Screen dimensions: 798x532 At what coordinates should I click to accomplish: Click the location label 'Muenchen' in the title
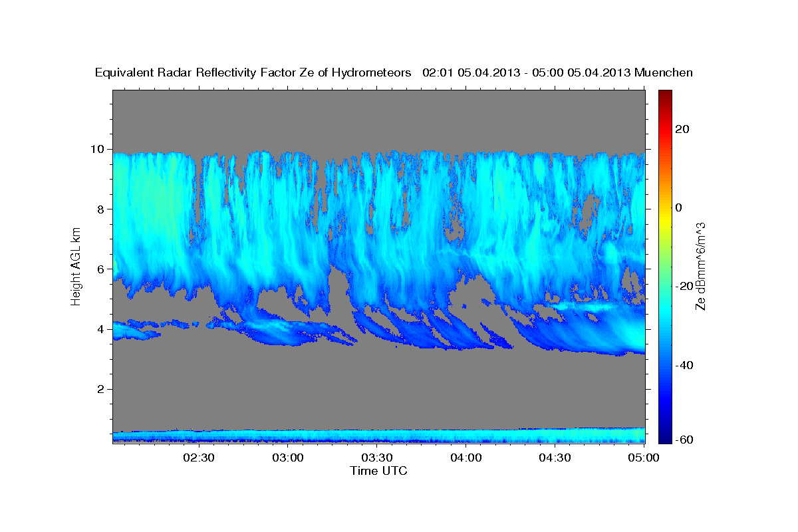point(664,73)
